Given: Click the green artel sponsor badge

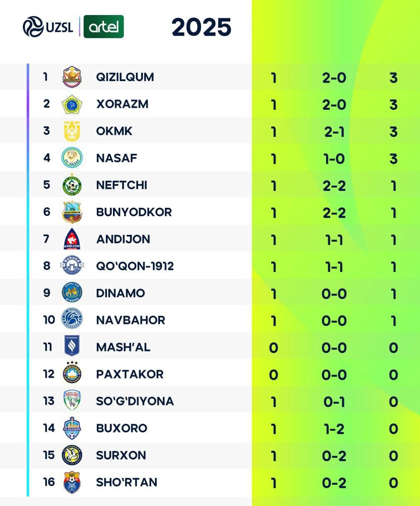Looking at the screenshot, I should point(104,27).
